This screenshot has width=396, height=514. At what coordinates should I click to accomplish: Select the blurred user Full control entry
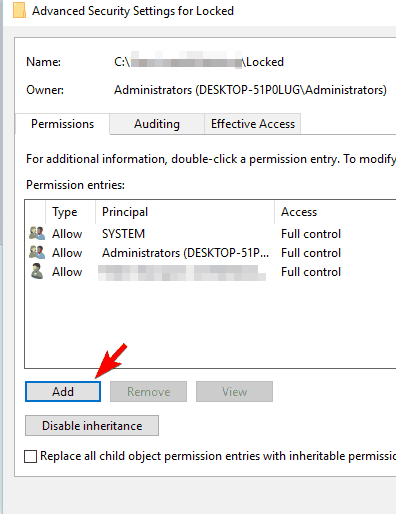(x=211, y=272)
